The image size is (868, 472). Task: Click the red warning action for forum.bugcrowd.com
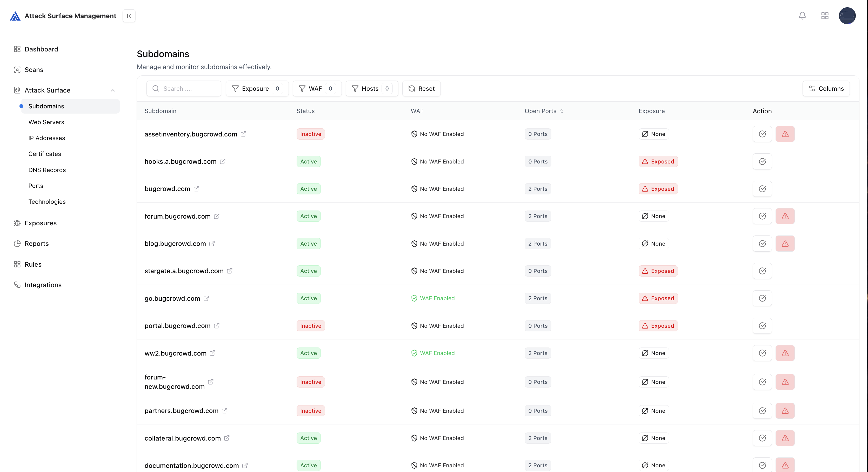pyautogui.click(x=785, y=216)
